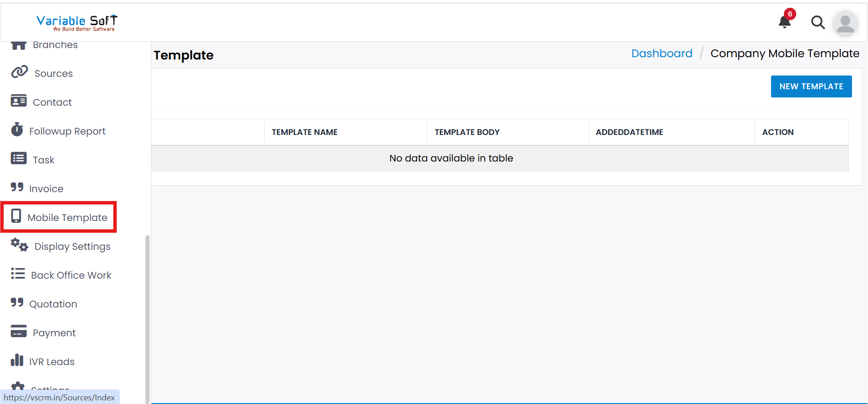Open search with the magnifier icon

tap(818, 22)
